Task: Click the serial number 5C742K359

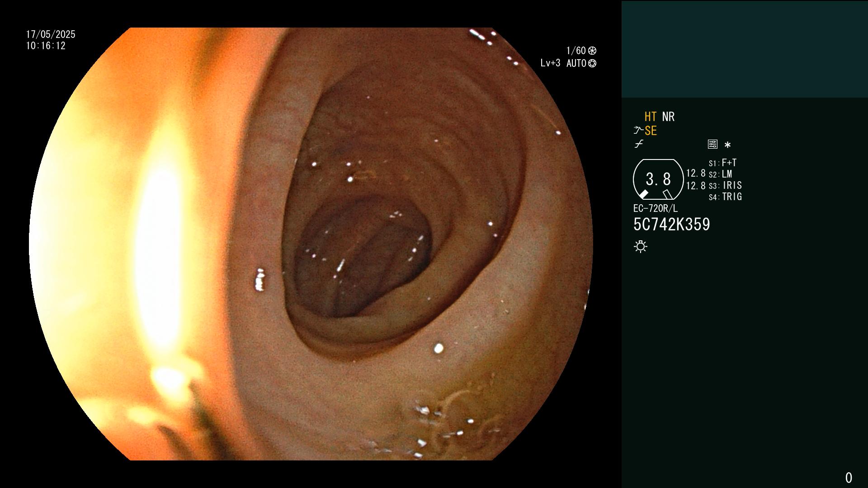Action: coord(672,224)
